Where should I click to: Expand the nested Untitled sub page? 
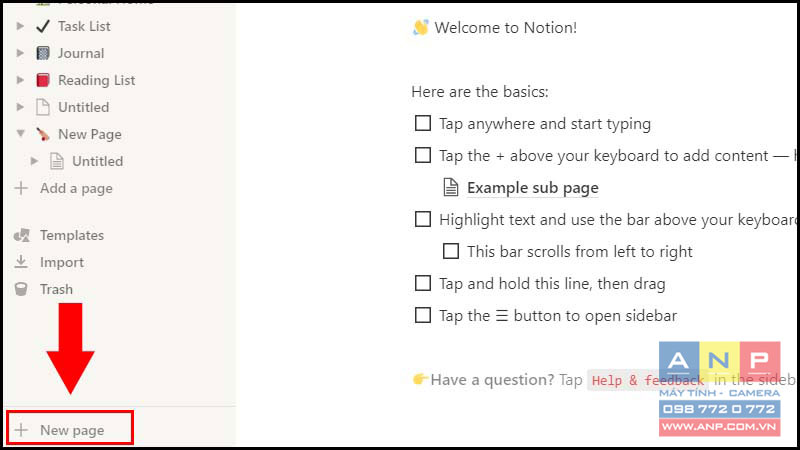[x=34, y=161]
